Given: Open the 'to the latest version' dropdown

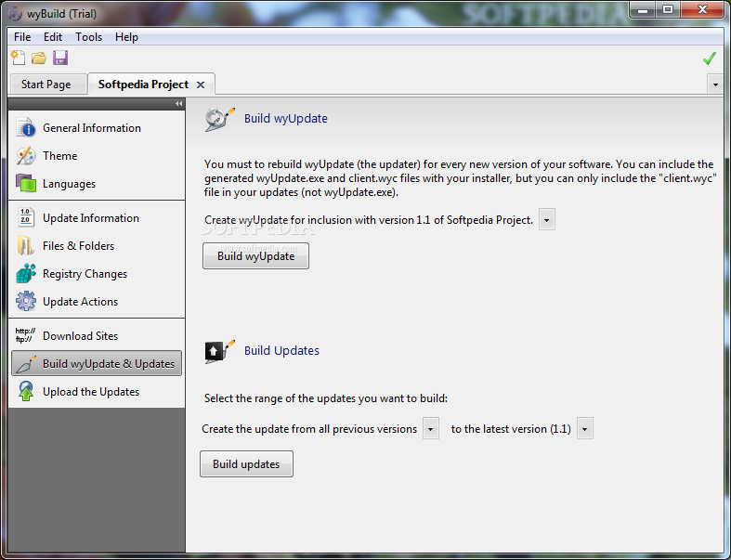Looking at the screenshot, I should pyautogui.click(x=585, y=428).
